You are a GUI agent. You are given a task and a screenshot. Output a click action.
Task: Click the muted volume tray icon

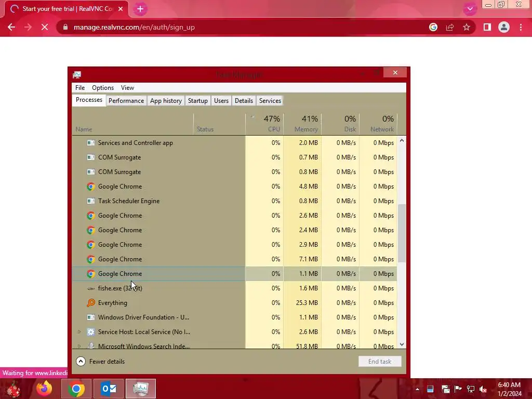483,389
